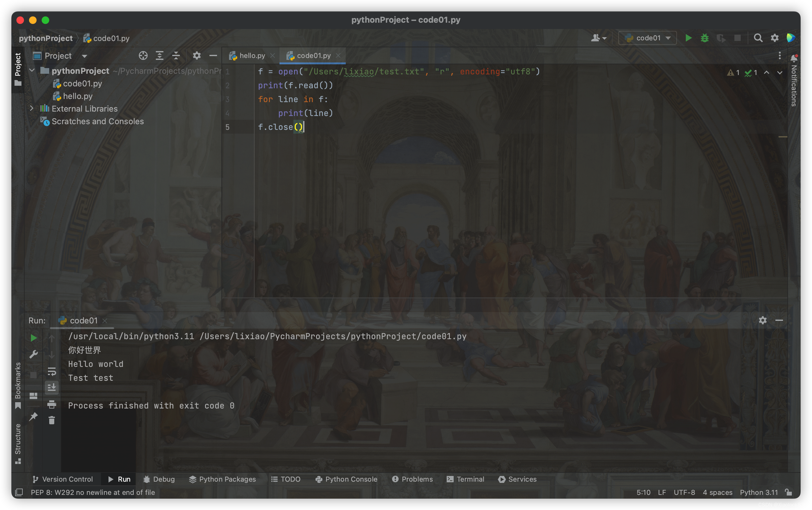The height and width of the screenshot is (510, 812).
Task: Close the hello.py editor tab
Action: coord(273,55)
